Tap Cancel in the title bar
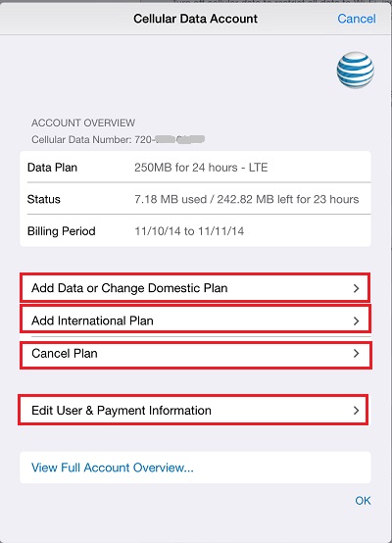392x543 pixels. pos(357,19)
